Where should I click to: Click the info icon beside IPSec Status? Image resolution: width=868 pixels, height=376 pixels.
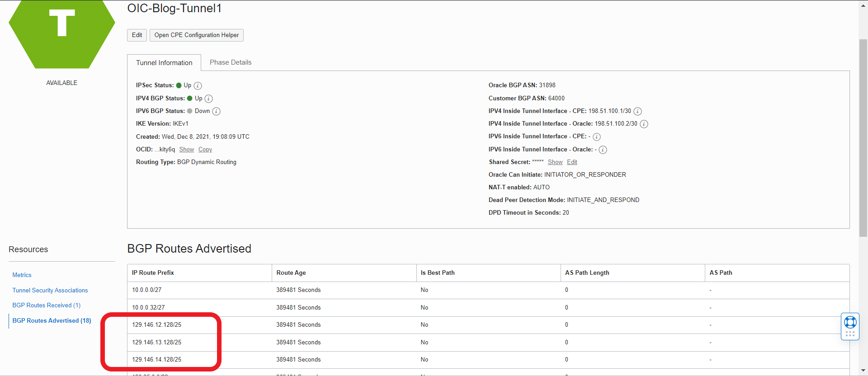pyautogui.click(x=198, y=86)
